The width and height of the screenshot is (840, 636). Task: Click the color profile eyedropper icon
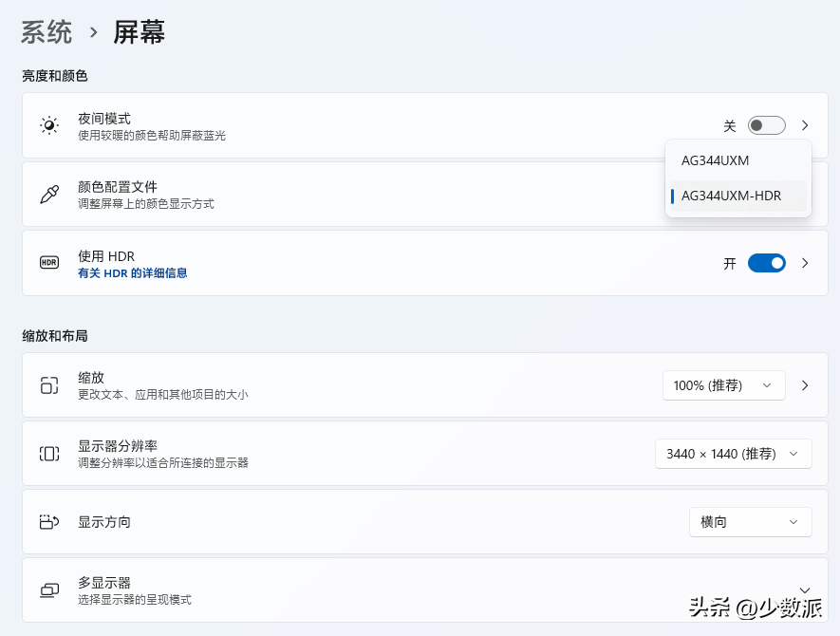[x=49, y=195]
